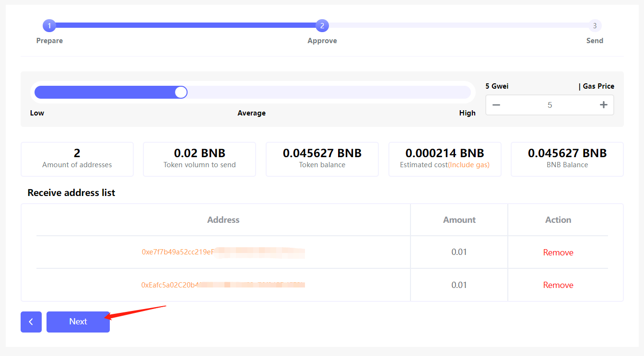
Task: Click the Receive address list heading
Action: (71, 193)
